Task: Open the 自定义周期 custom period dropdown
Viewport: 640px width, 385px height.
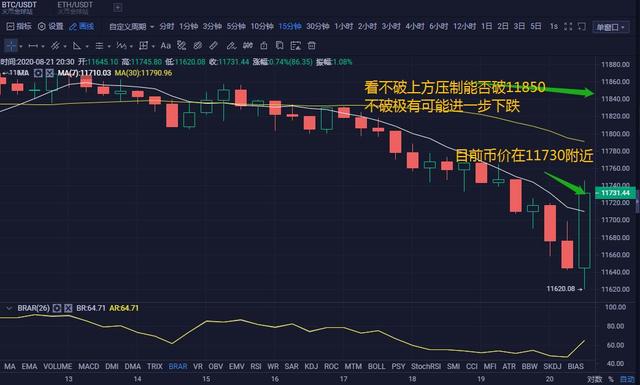Action: (x=131, y=27)
